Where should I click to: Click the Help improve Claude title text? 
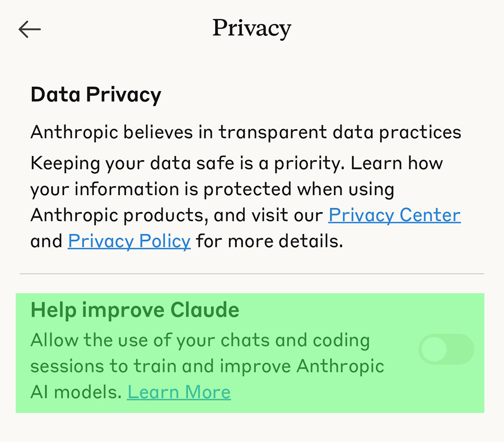point(135,309)
